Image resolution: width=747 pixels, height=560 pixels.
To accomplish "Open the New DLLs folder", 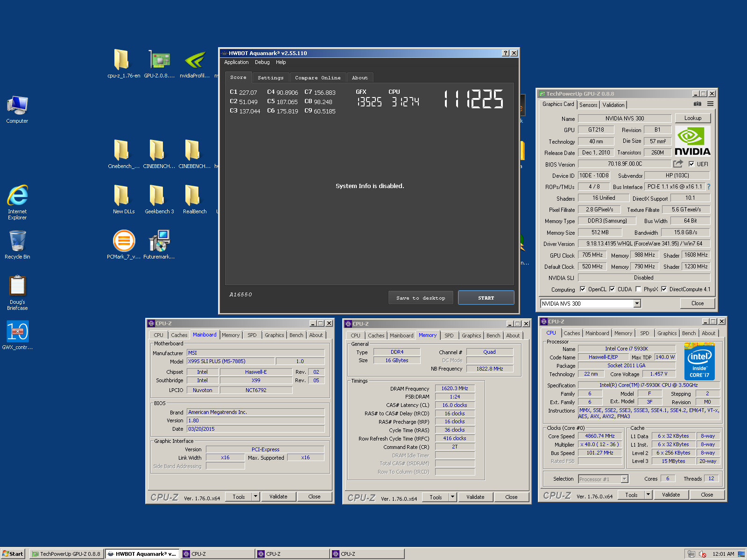I will [123, 200].
